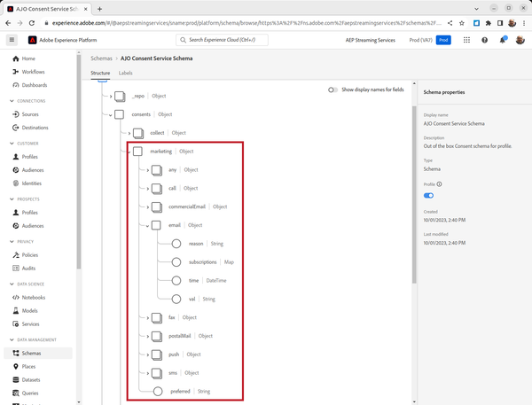
Task: Collapse the CONNECTIONS sidebar section
Action: (12, 101)
